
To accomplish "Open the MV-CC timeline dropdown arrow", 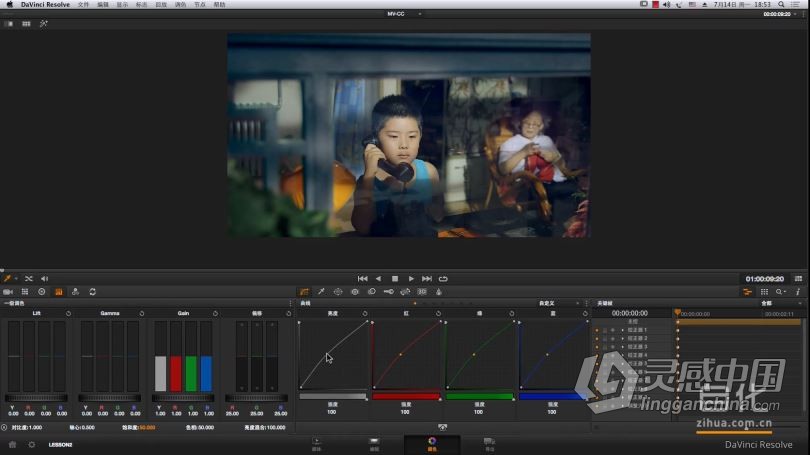I will tap(419, 14).
